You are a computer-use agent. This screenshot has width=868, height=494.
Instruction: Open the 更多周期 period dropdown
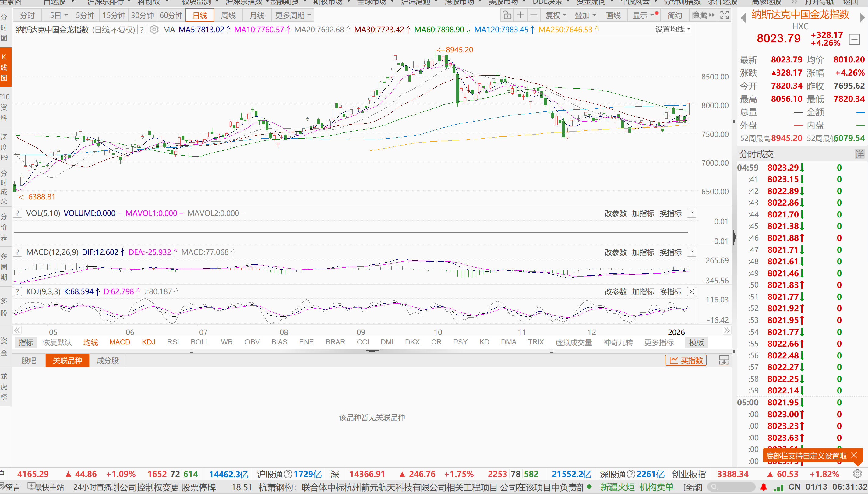293,15
